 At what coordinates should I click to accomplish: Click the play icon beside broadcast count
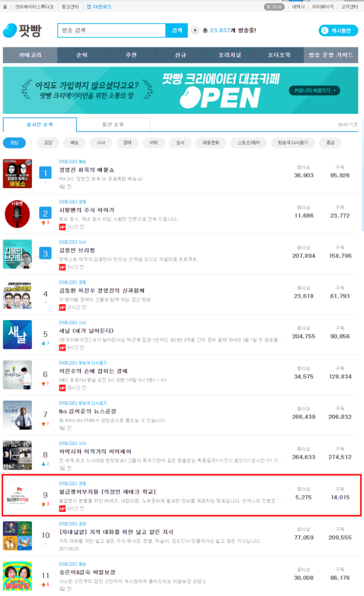pos(195,30)
